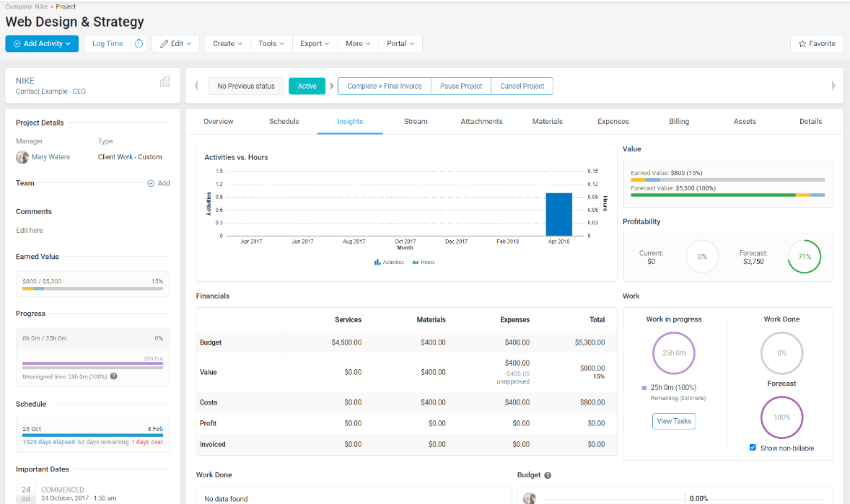Open the Add Activity dropdown

(42, 44)
